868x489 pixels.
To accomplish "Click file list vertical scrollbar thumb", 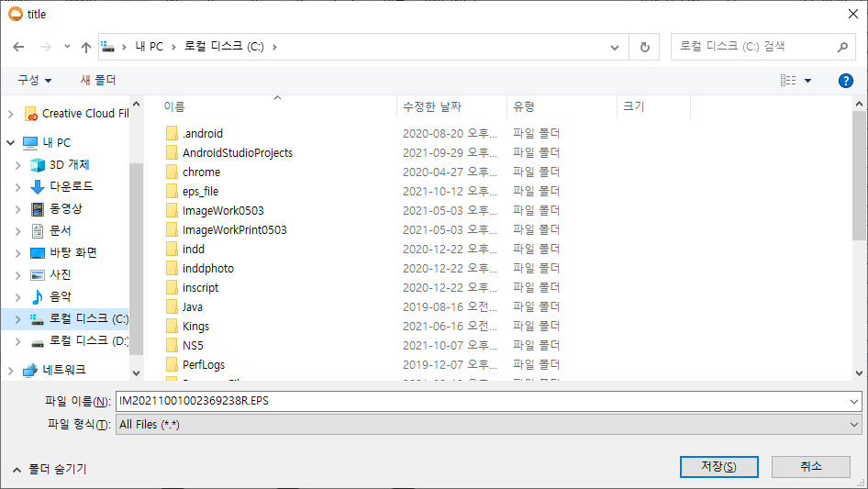I will point(859,175).
